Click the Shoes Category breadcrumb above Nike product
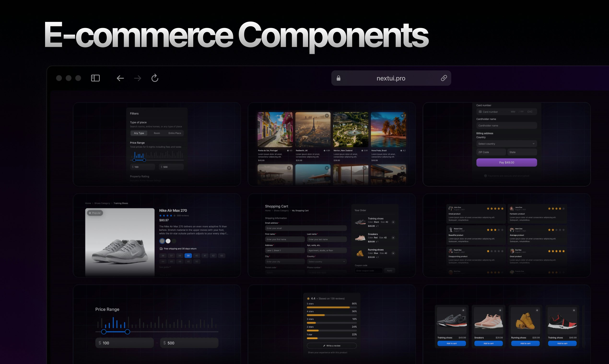The width and height of the screenshot is (609, 364). (102, 203)
